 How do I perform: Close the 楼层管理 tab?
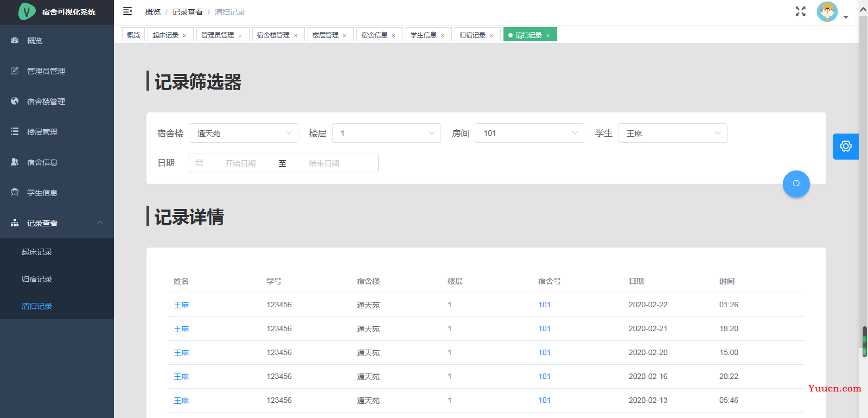click(344, 35)
